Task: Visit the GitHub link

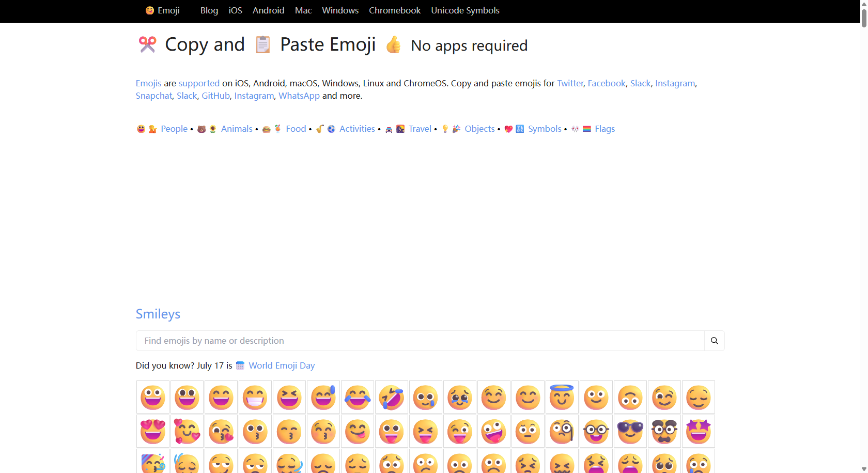Action: pos(215,96)
